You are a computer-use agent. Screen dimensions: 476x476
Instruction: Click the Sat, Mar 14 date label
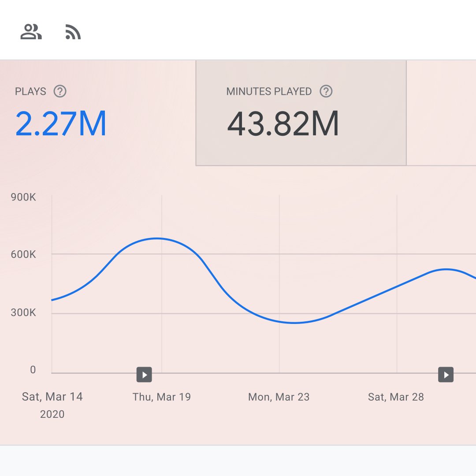pos(52,397)
